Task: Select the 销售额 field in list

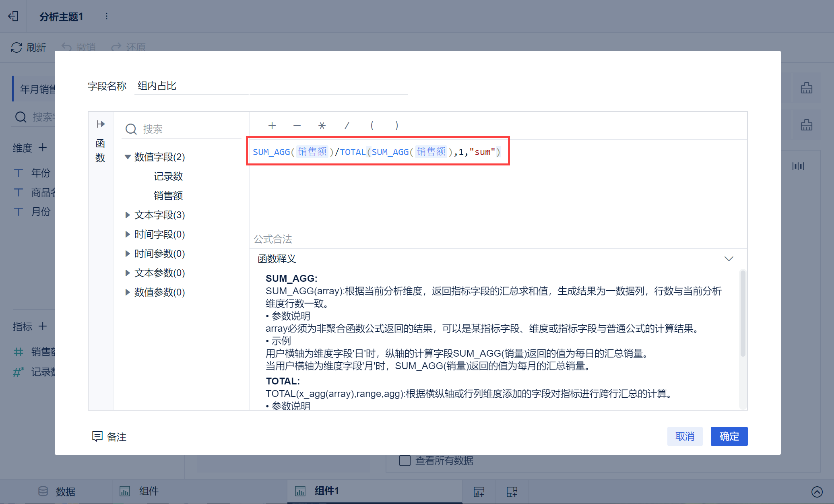Action: coord(168,196)
